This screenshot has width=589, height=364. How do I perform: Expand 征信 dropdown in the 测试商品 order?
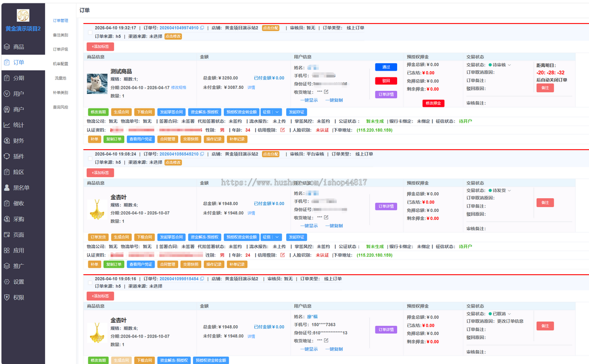coord(278,112)
